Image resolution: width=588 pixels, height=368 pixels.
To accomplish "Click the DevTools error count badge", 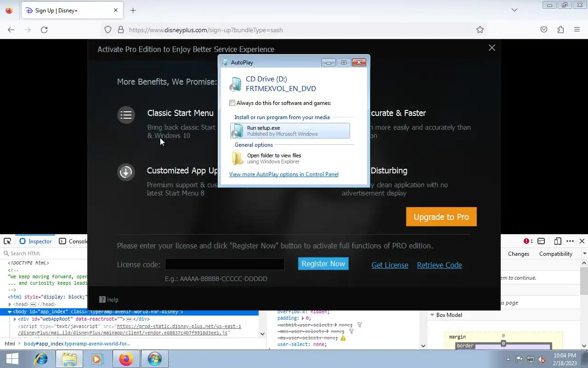I will 528,241.
